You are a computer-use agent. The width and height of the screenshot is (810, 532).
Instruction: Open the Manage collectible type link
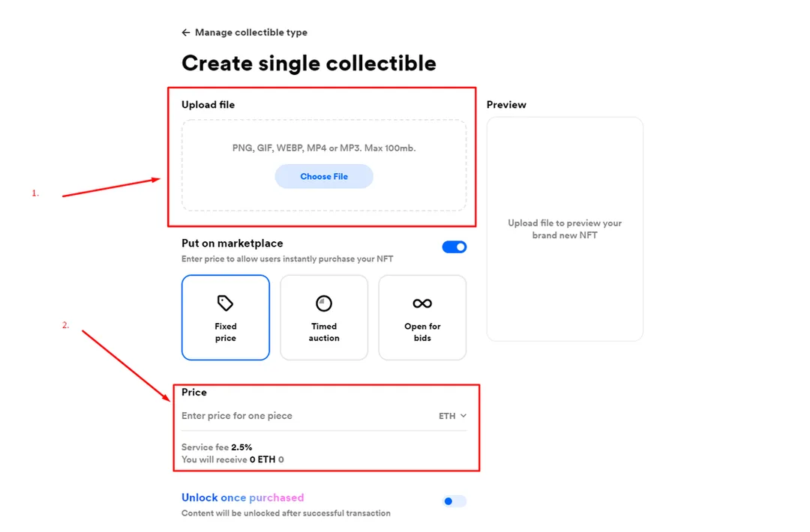tap(250, 33)
